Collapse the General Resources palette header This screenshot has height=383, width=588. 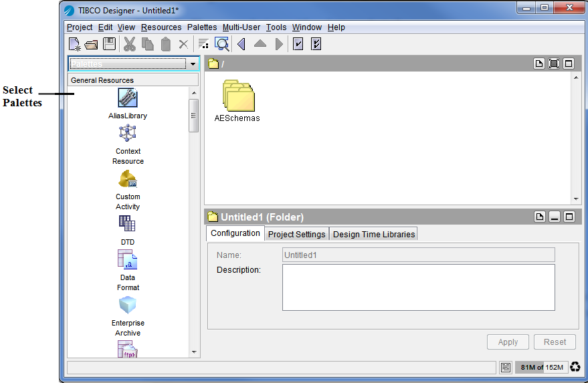pos(132,80)
